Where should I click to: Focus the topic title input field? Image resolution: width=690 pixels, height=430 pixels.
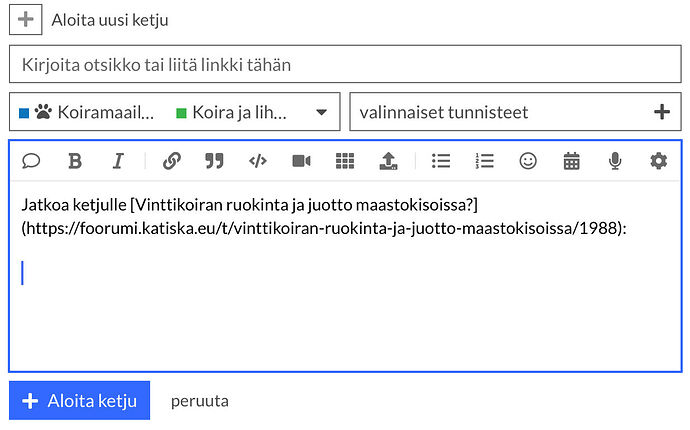coord(344,65)
